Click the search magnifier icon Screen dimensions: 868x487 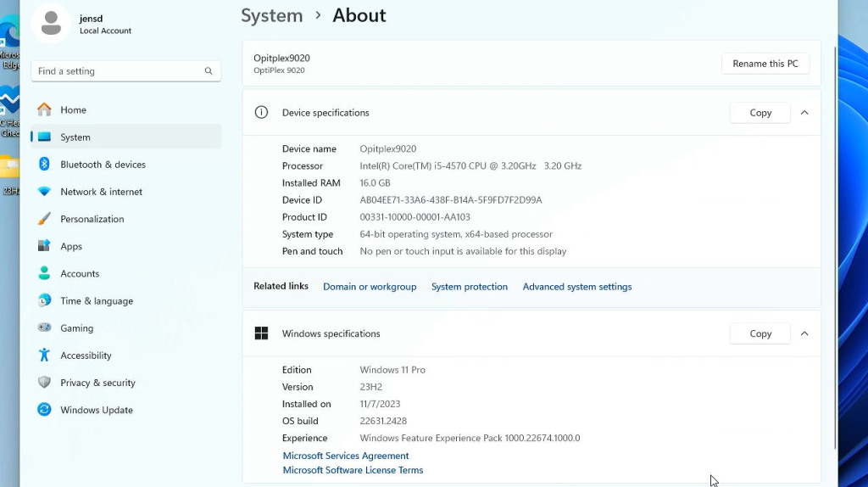point(209,71)
